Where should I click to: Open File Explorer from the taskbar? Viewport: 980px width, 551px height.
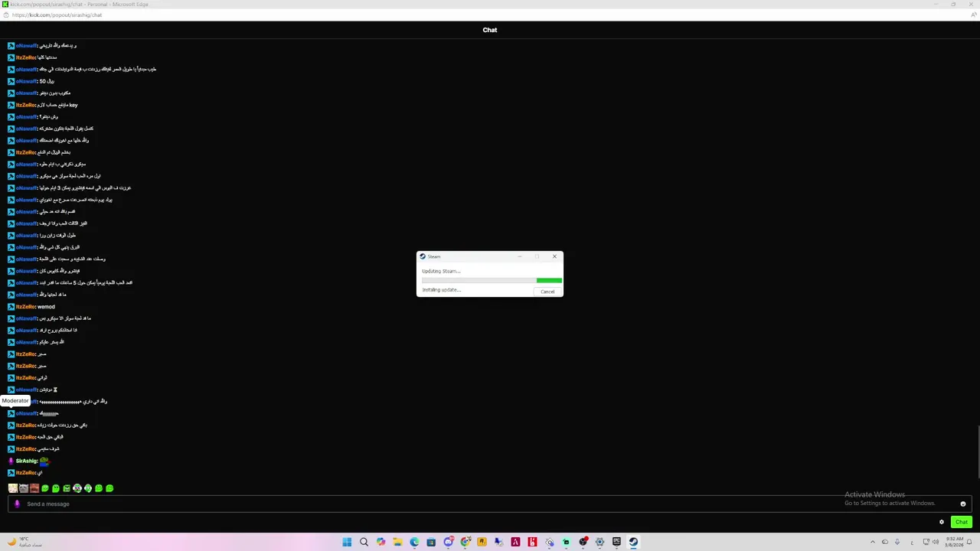click(397, 542)
